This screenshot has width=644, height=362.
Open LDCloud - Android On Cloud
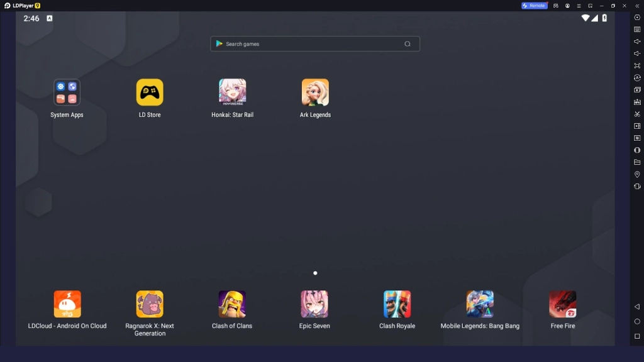tap(67, 304)
